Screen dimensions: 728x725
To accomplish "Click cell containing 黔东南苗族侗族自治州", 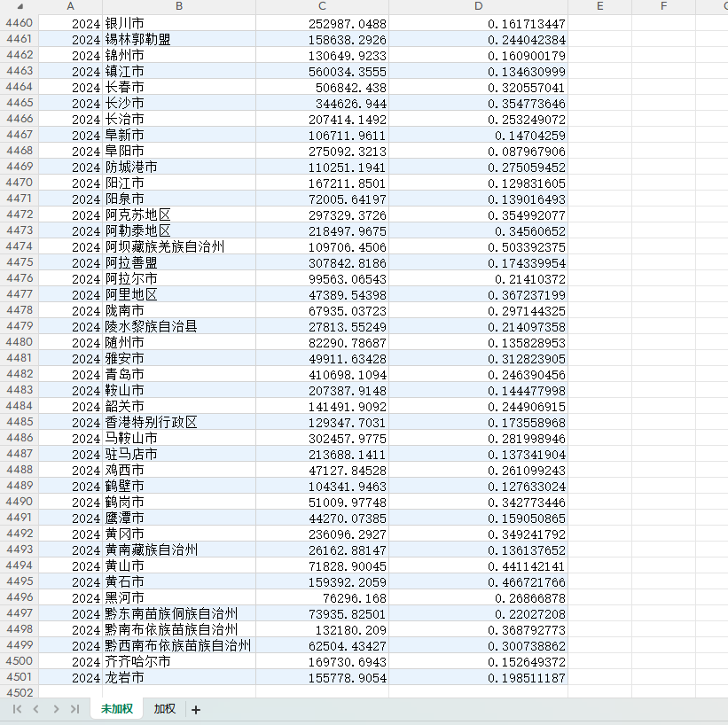I will [x=179, y=613].
